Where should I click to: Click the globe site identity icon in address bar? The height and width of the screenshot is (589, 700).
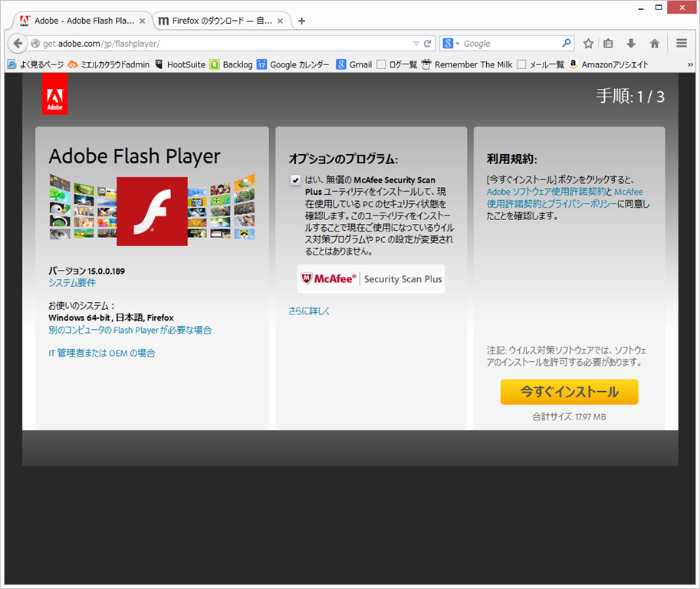35,43
